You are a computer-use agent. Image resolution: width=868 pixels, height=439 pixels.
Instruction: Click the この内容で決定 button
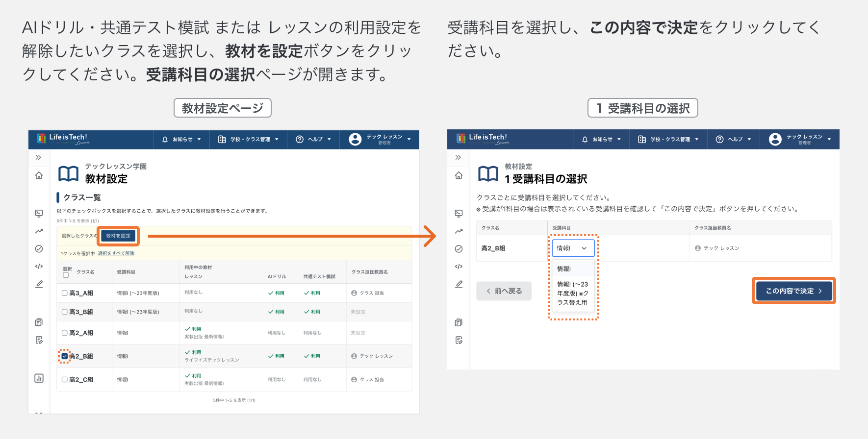[x=793, y=291]
